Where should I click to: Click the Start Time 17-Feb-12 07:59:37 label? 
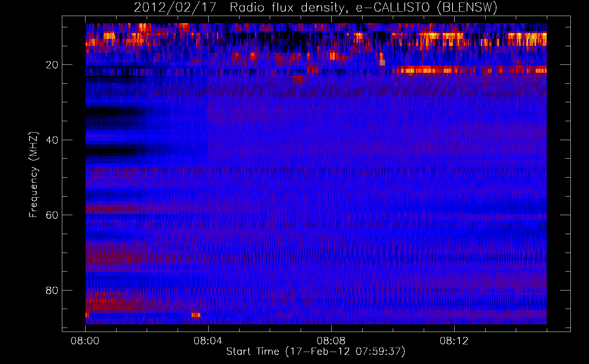pos(316,352)
